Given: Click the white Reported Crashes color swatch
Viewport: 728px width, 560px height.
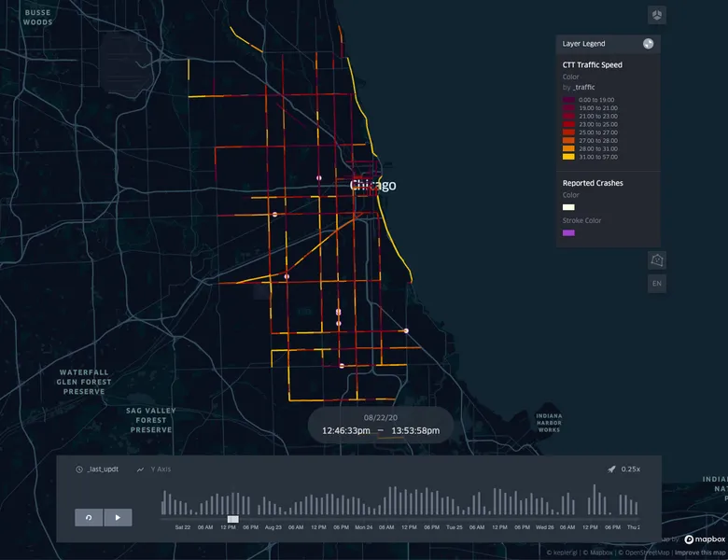Looking at the screenshot, I should 568,207.
